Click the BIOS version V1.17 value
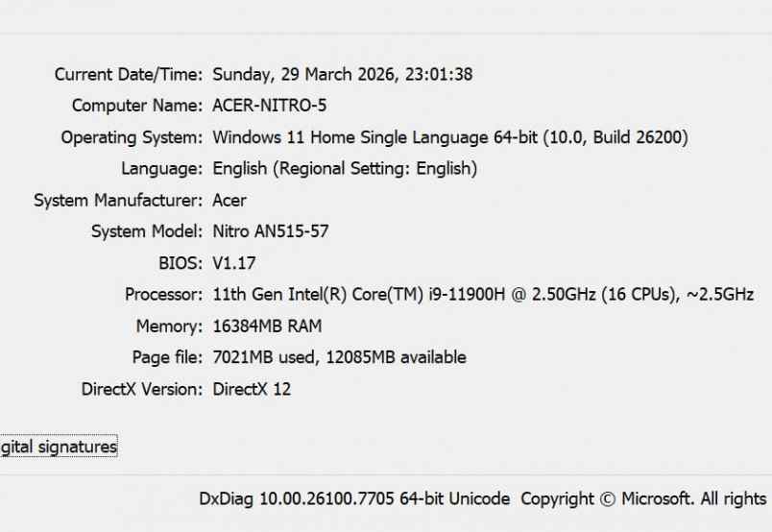The width and height of the screenshot is (772, 532). (234, 263)
